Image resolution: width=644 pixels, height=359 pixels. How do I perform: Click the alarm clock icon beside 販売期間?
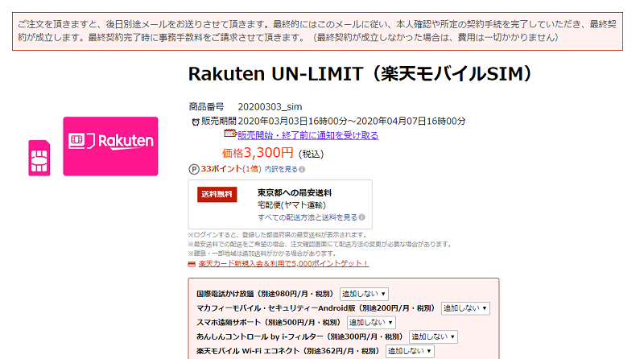[196, 122]
